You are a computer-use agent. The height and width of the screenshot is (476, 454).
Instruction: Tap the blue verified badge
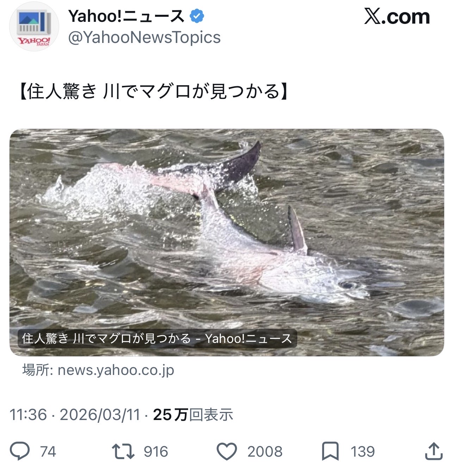point(197,16)
